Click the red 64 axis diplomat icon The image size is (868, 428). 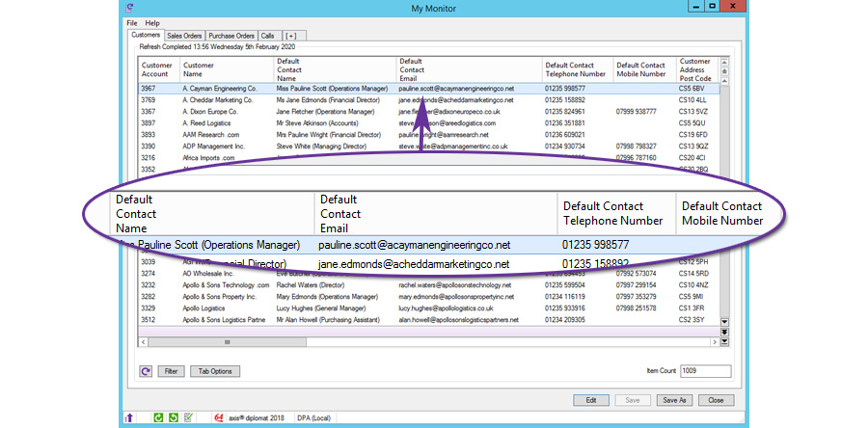tap(219, 418)
